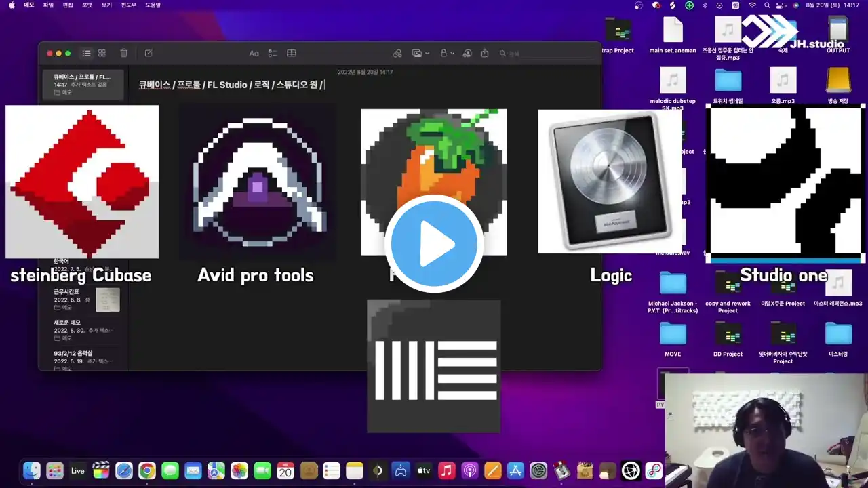Open the 파일 menu
Image resolution: width=868 pixels, height=488 pixels.
[x=48, y=5]
